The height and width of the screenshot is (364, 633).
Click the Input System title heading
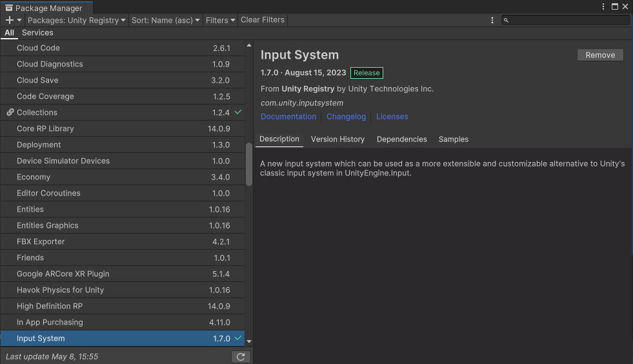[299, 55]
